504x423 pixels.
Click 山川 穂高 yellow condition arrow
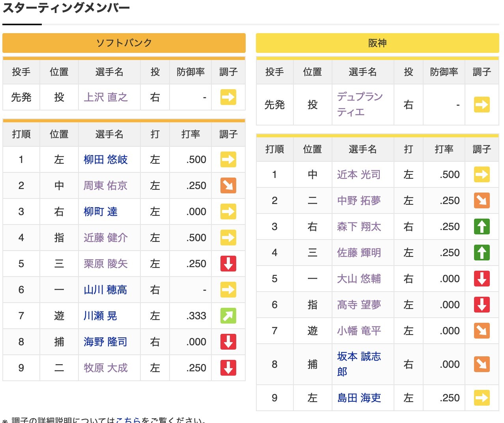point(228,290)
